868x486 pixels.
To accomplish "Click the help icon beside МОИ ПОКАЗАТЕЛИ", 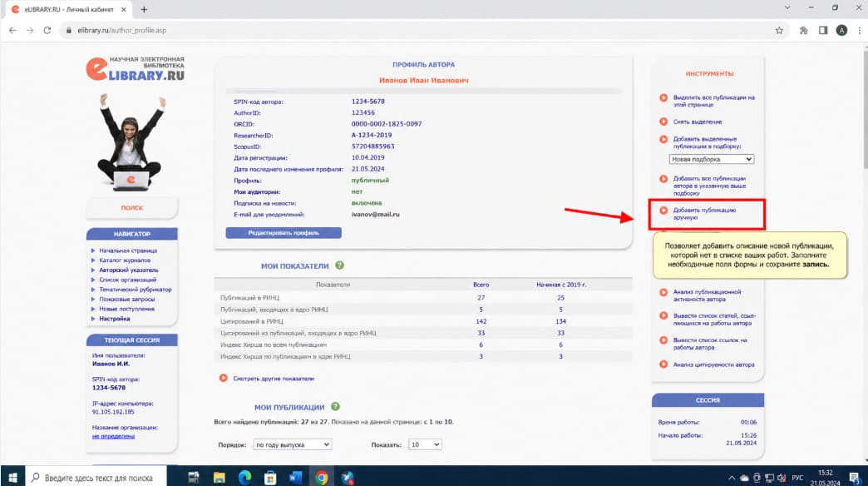I will coord(339,265).
